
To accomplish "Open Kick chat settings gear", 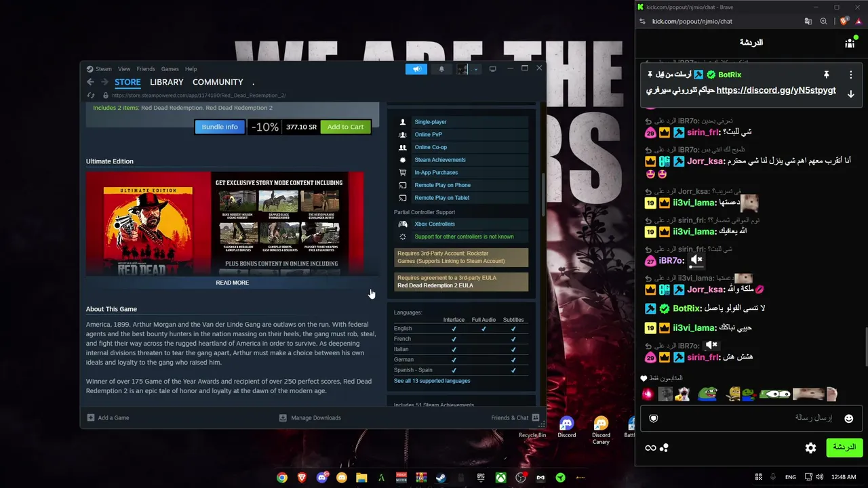I will [x=810, y=448].
